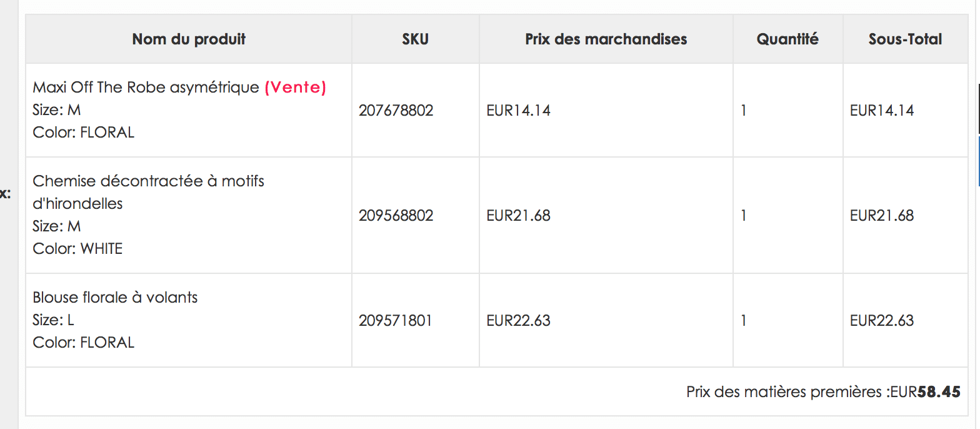
Task: Click the "Nom du produit" column header
Action: 189,39
